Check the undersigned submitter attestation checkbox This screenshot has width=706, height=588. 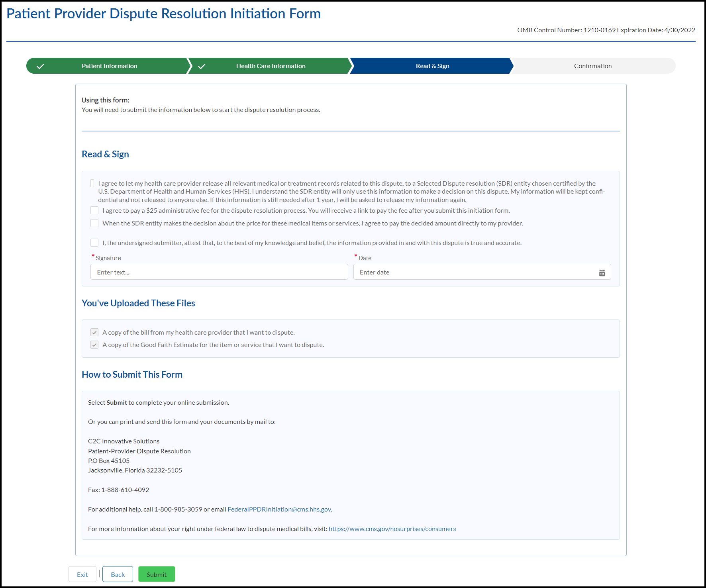pos(94,243)
